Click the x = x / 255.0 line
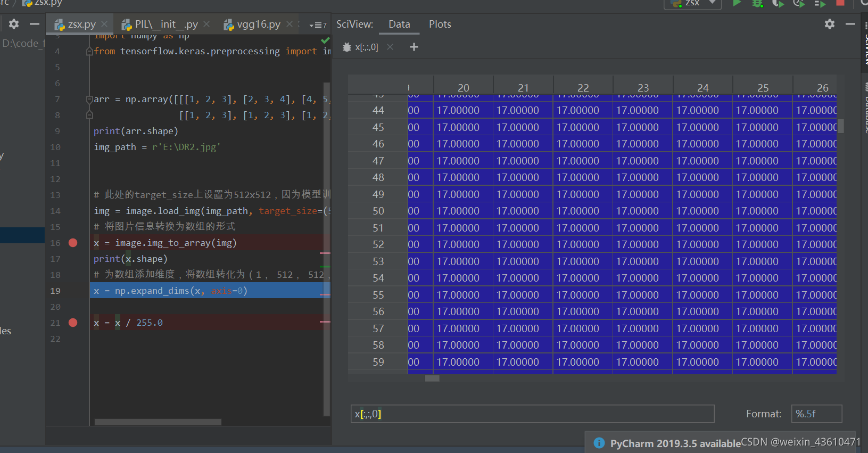 (x=128, y=323)
